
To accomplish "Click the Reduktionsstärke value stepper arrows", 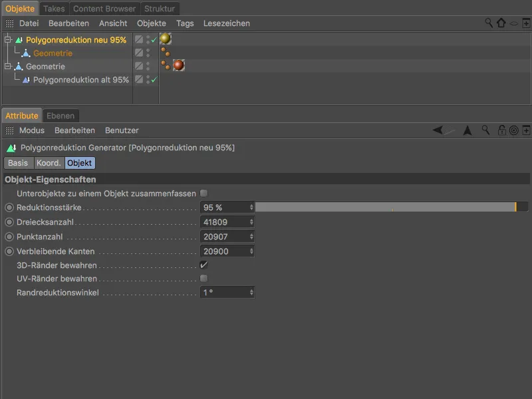I will 251,207.
